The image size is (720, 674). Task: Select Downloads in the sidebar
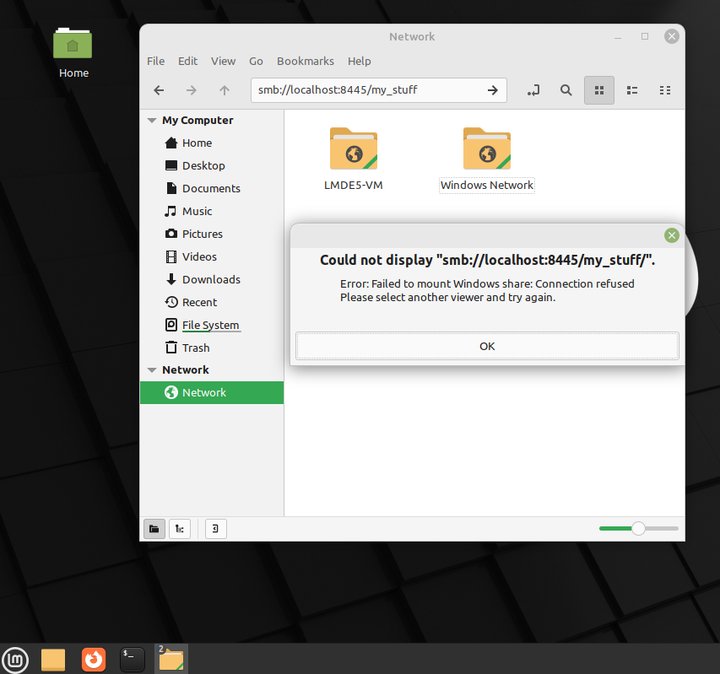(212, 280)
